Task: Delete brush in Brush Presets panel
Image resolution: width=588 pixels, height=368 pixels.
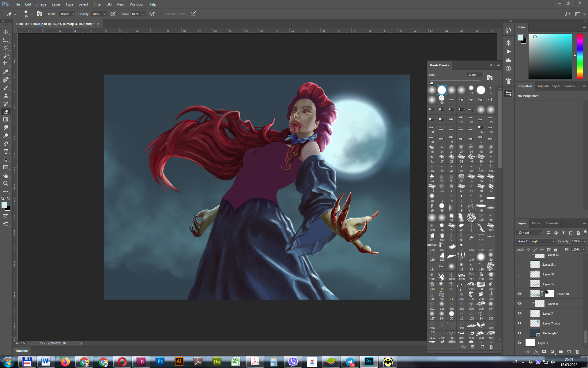Action: (x=491, y=347)
